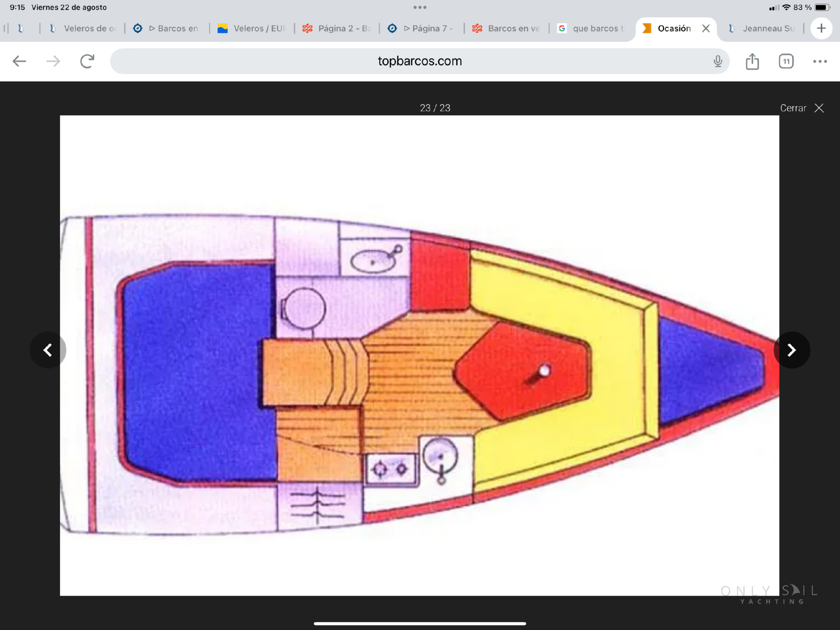
Task: Show the previous gallery image
Action: (48, 350)
